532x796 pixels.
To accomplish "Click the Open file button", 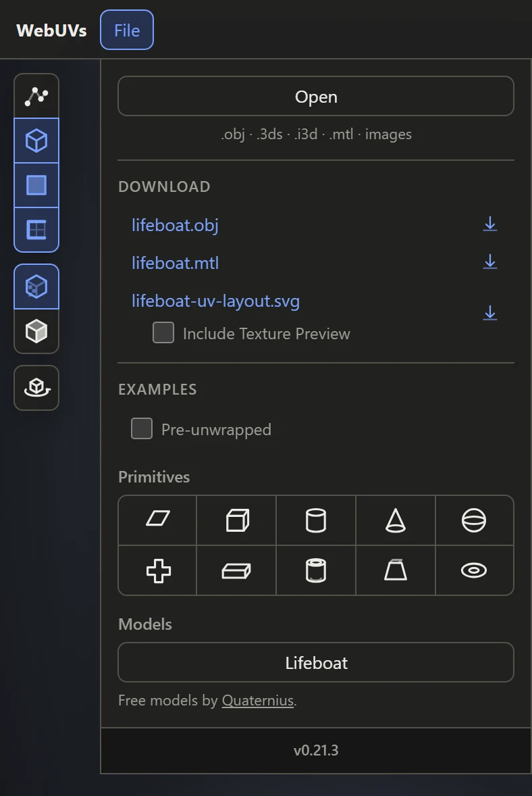I will 316,96.
